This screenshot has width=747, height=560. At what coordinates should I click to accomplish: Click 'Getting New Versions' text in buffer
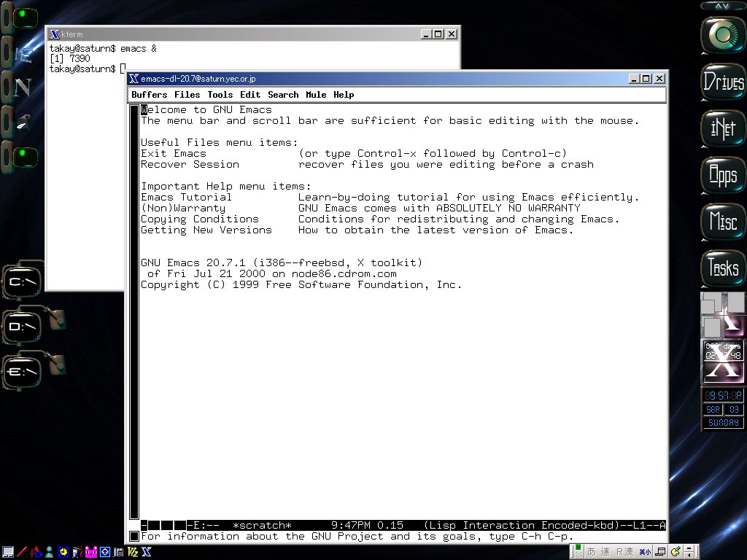coord(206,230)
